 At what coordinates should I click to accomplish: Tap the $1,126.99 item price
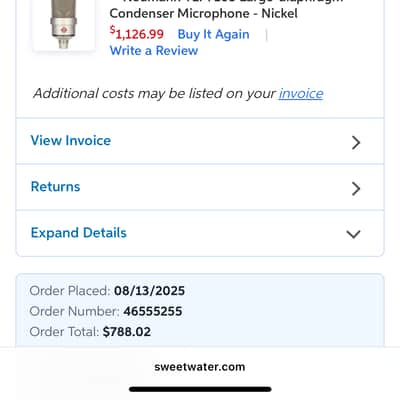(137, 34)
